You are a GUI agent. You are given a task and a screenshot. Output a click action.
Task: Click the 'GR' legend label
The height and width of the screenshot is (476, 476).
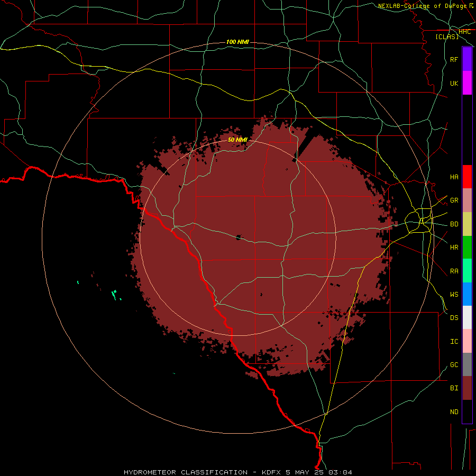(x=454, y=200)
